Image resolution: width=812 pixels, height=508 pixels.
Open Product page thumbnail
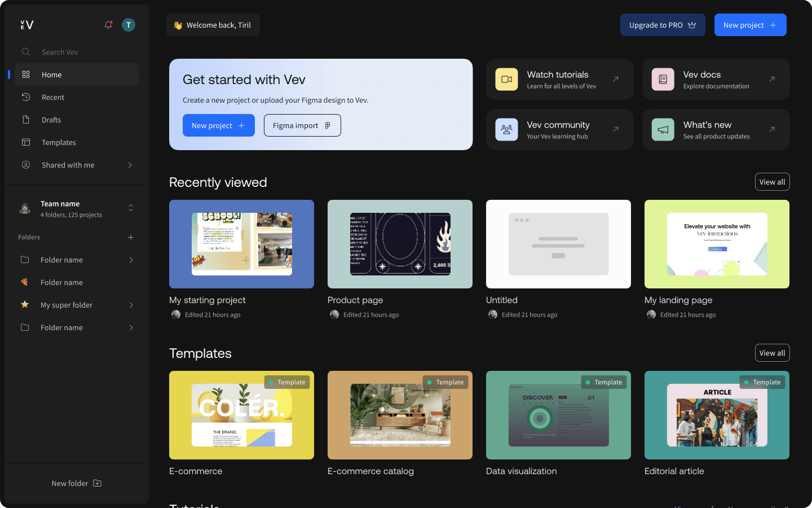click(x=400, y=244)
